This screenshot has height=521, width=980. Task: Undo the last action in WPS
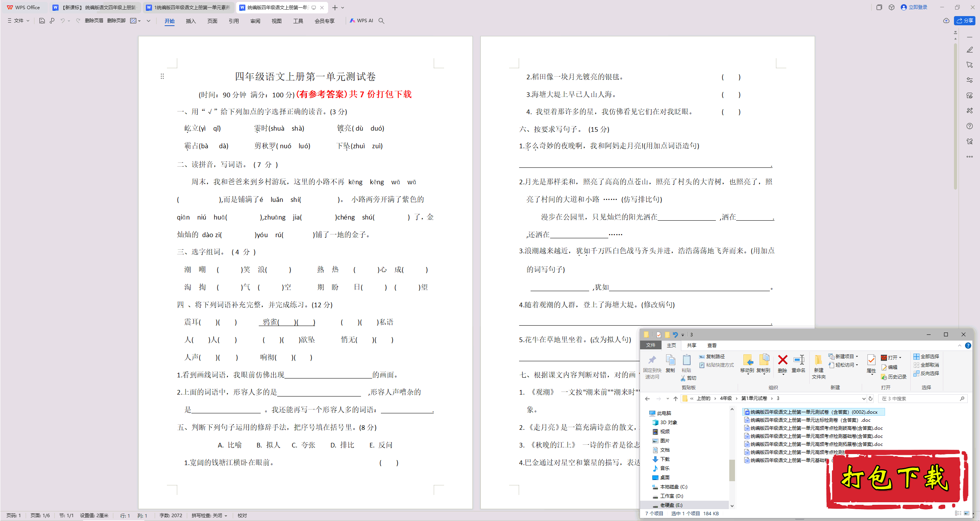click(x=62, y=21)
